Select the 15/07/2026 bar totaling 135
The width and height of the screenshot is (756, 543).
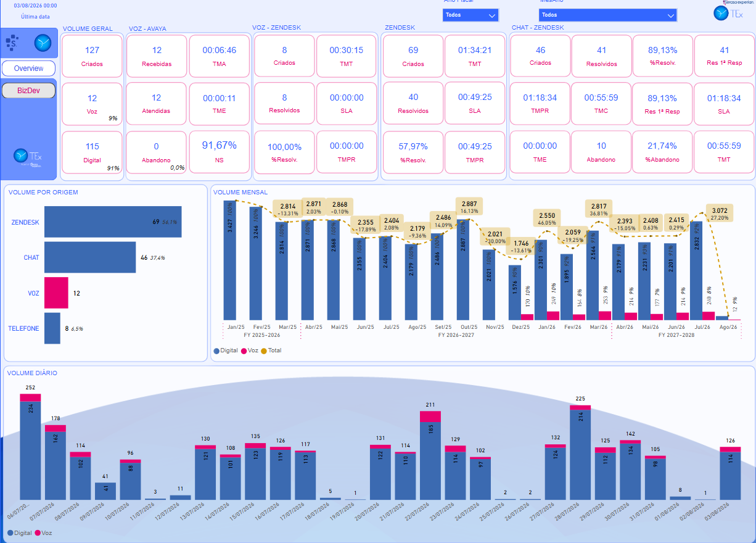point(255,471)
